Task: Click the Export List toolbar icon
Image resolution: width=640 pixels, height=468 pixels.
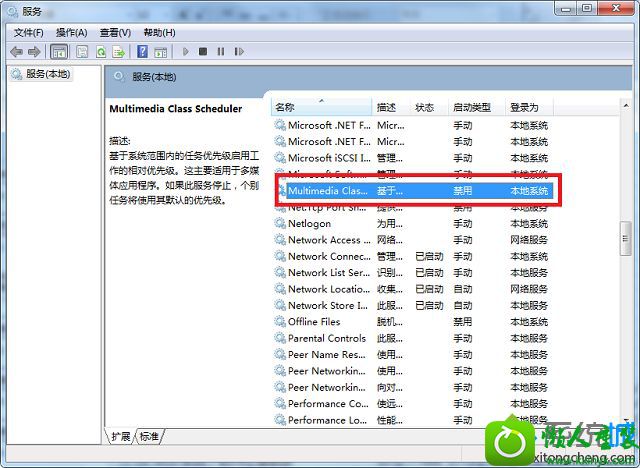Action: coord(118,52)
